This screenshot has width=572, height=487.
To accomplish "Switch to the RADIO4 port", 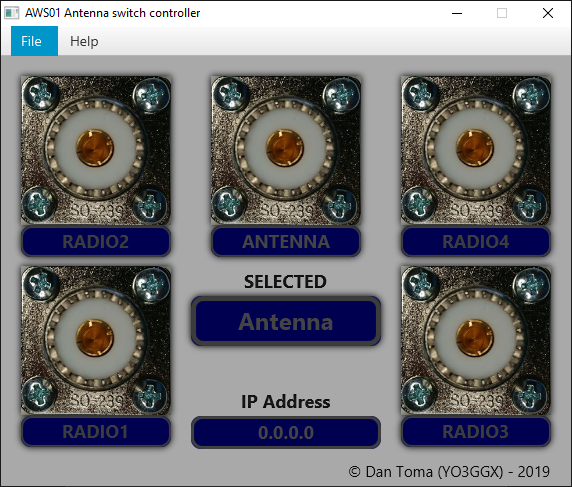I will pyautogui.click(x=476, y=241).
